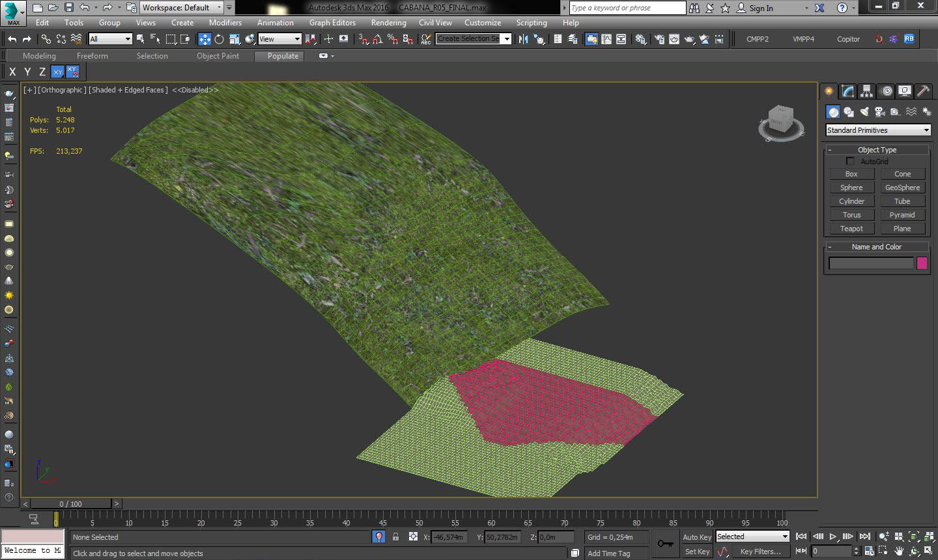Image resolution: width=938 pixels, height=560 pixels.
Task: Enable the AutoGrid checkbox
Action: [850, 161]
